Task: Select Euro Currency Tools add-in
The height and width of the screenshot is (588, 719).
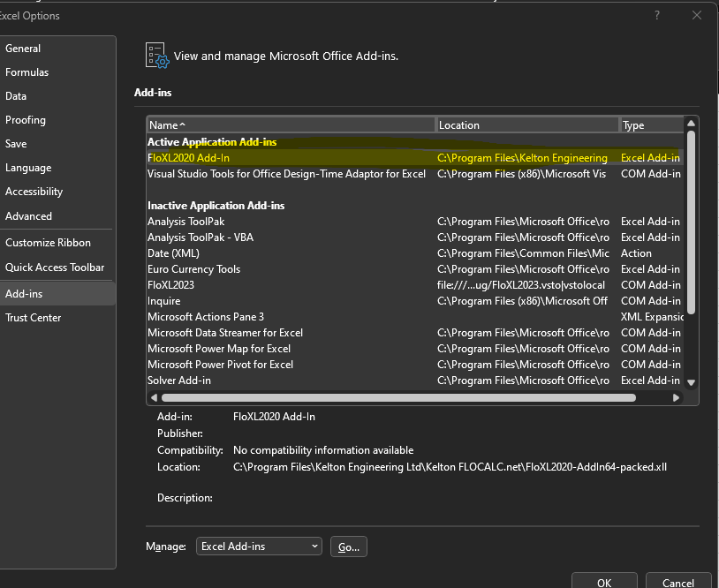Action: tap(414, 269)
